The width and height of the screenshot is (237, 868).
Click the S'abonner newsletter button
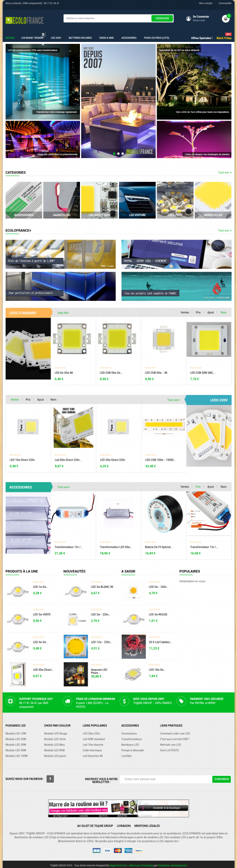222,779
